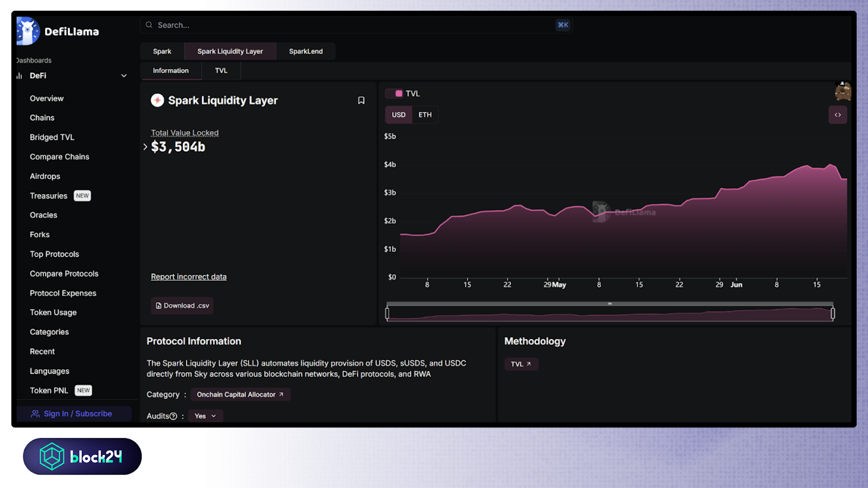Screen dimensions: 868x488
Task: Download the .csv data file
Action: point(182,306)
